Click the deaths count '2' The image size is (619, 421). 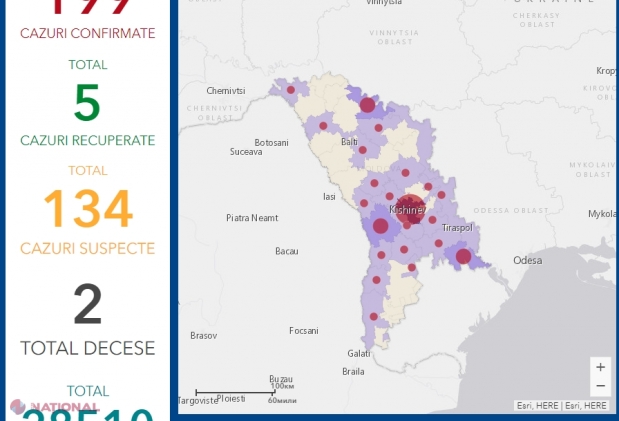point(88,304)
